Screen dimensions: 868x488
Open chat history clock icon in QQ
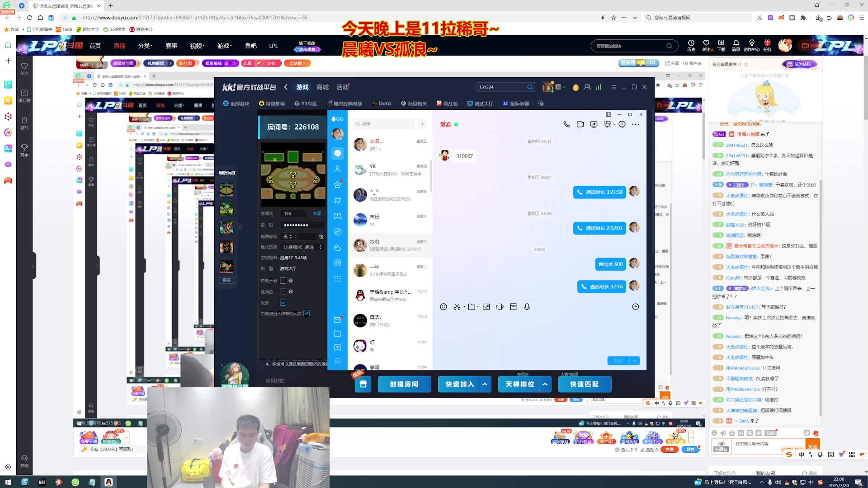[x=636, y=307]
